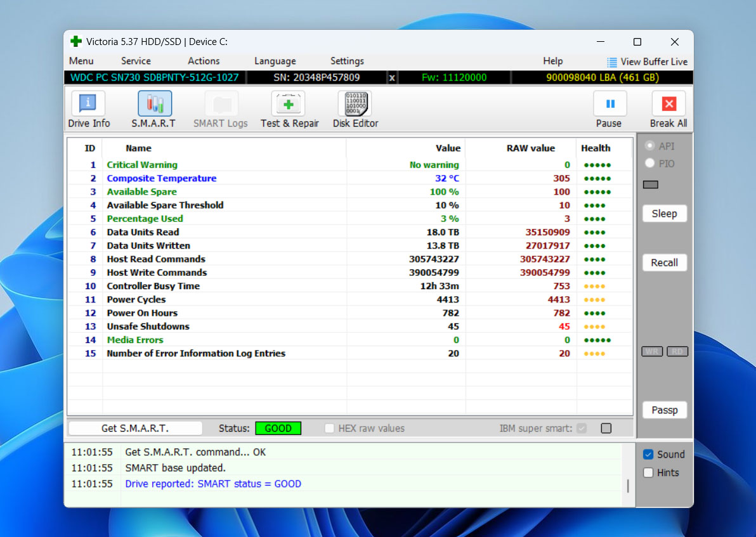Click the firmware Fw: 11120000 label

454,77
